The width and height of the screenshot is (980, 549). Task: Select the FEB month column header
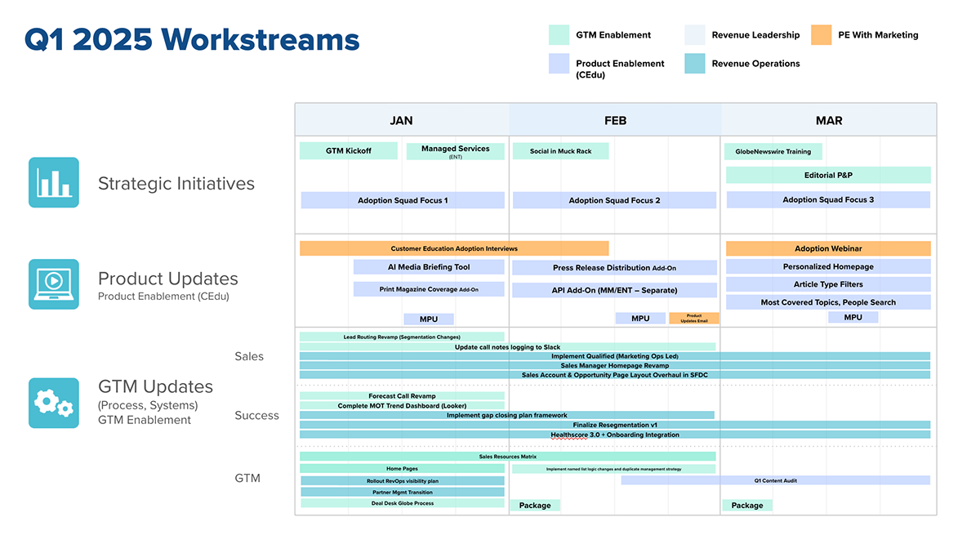pos(615,120)
